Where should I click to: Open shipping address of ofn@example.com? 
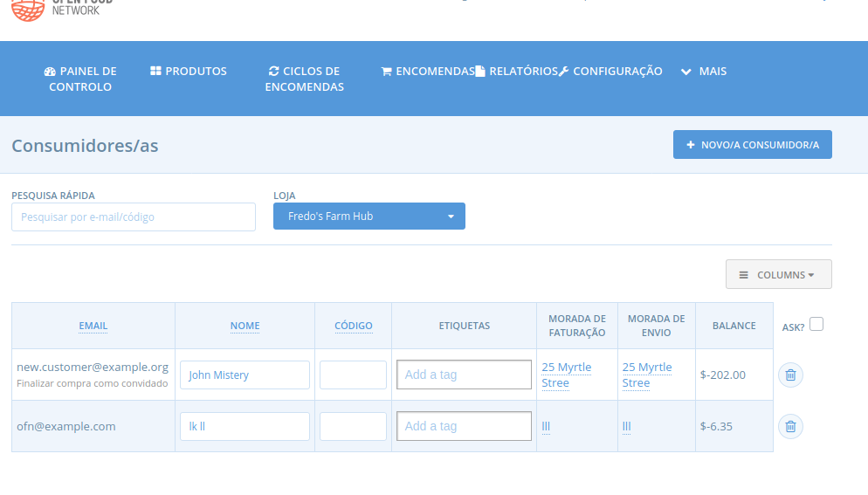627,426
